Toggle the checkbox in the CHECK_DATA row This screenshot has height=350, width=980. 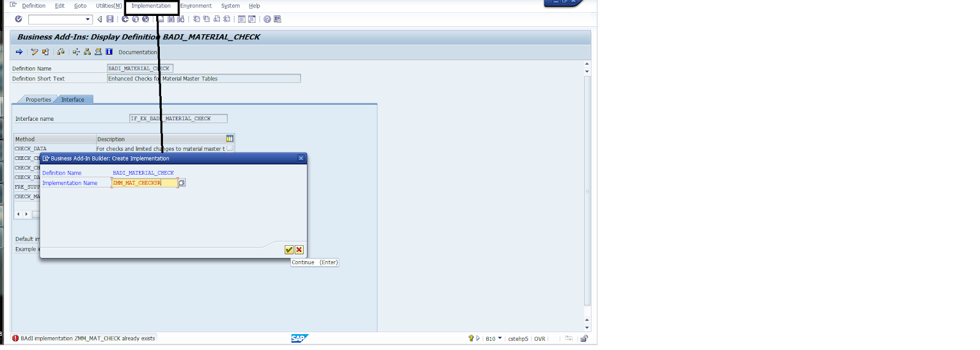coord(230,148)
